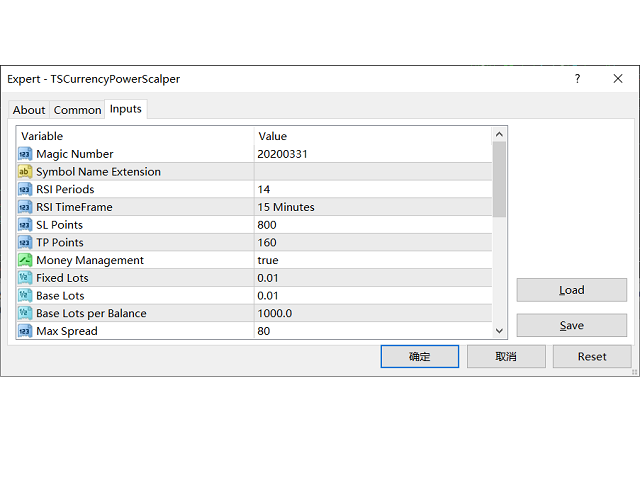Screen dimensions: 640x480
Task: Click the scrollbar down arrow
Action: [x=499, y=331]
